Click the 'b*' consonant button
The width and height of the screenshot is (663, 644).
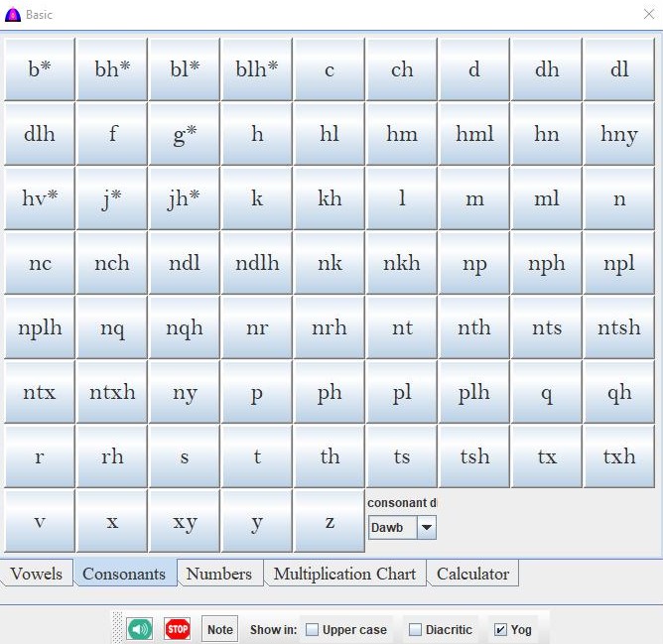(40, 70)
